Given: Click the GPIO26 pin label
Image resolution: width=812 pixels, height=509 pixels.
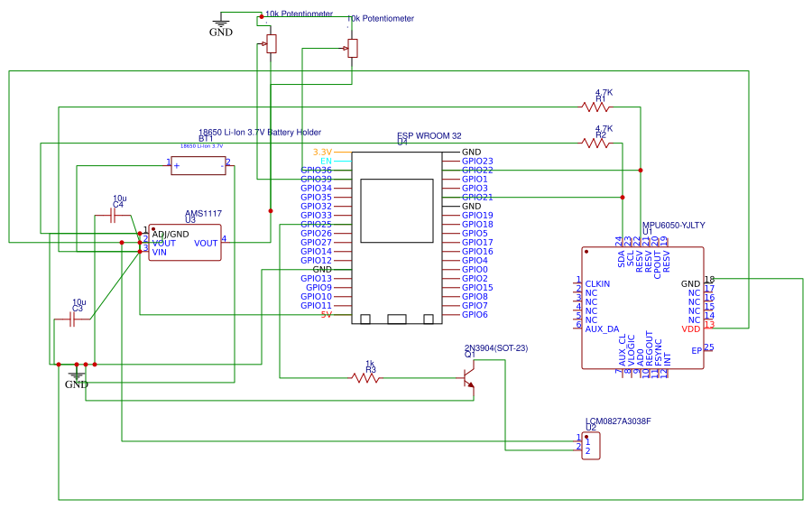Looking at the screenshot, I should pyautogui.click(x=316, y=234).
